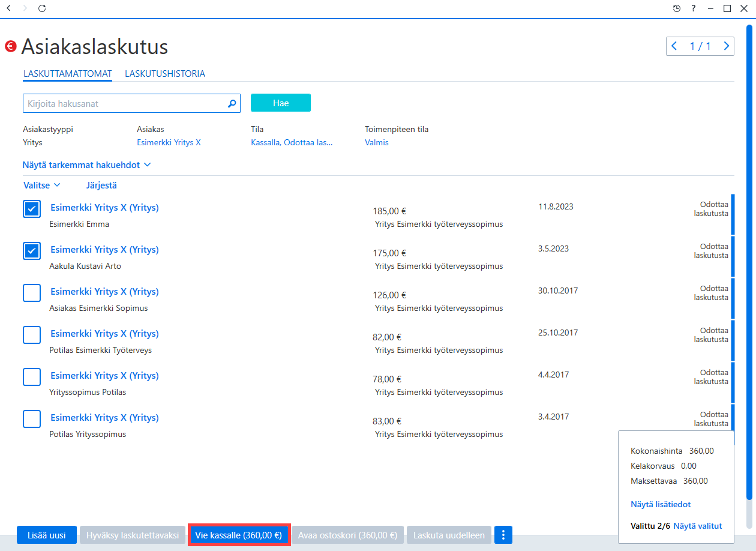
Task: Click the vertical scrollbar thumb
Action: [x=750, y=261]
